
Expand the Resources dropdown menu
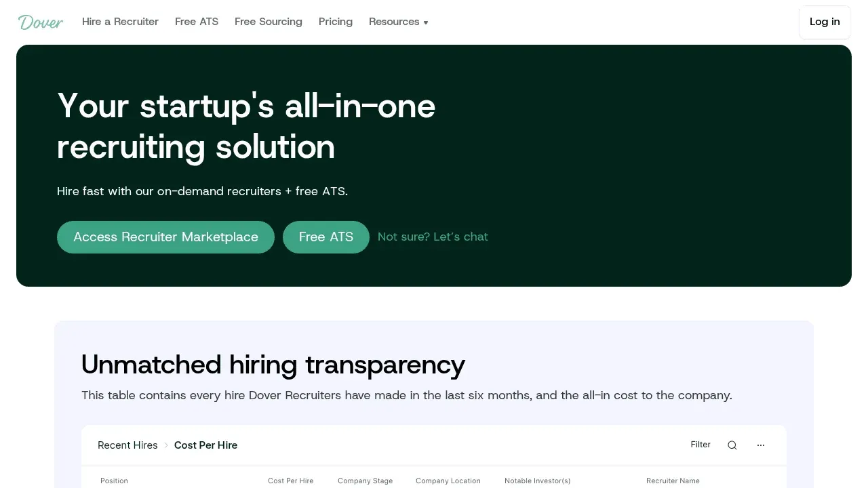click(x=399, y=22)
